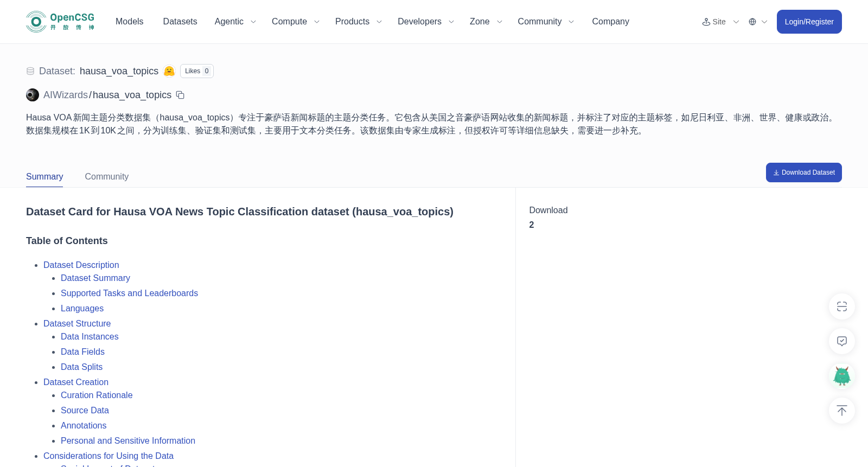Open the green mascot assistant
868x467 pixels.
click(842, 376)
